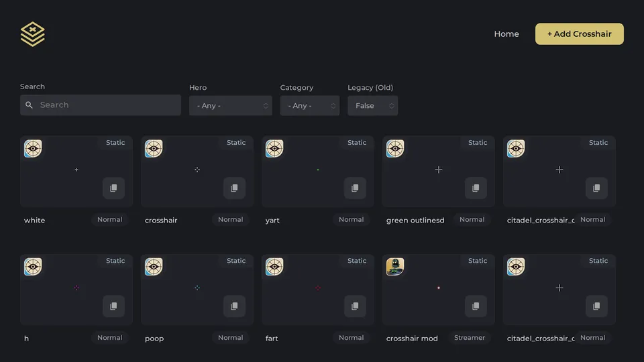Copy the 'fart' crosshair code
Screen dimensions: 644x362
355,306
